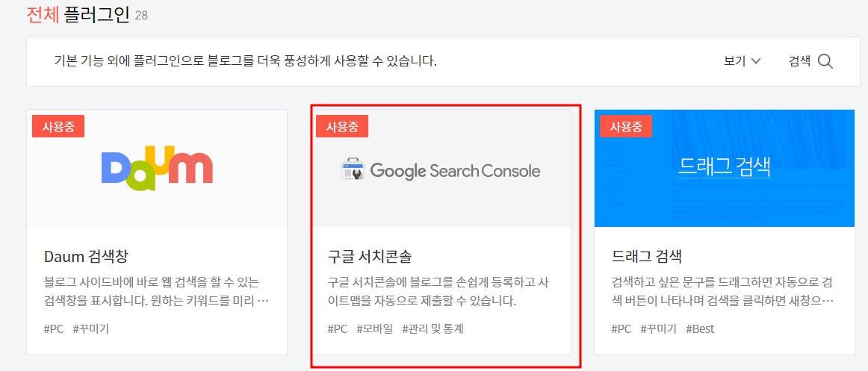Screen dimensions: 868x371
Task: Click the Daum logo thumbnail
Action: [x=157, y=168]
